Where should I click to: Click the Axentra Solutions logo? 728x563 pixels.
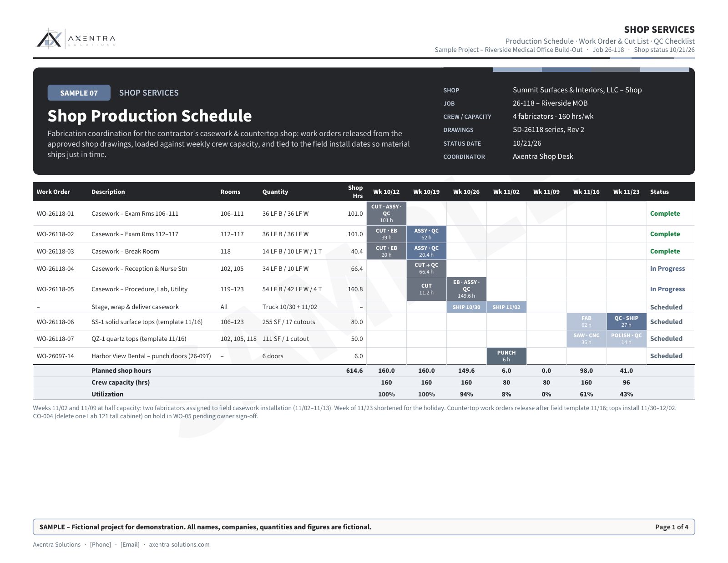click(x=76, y=39)
